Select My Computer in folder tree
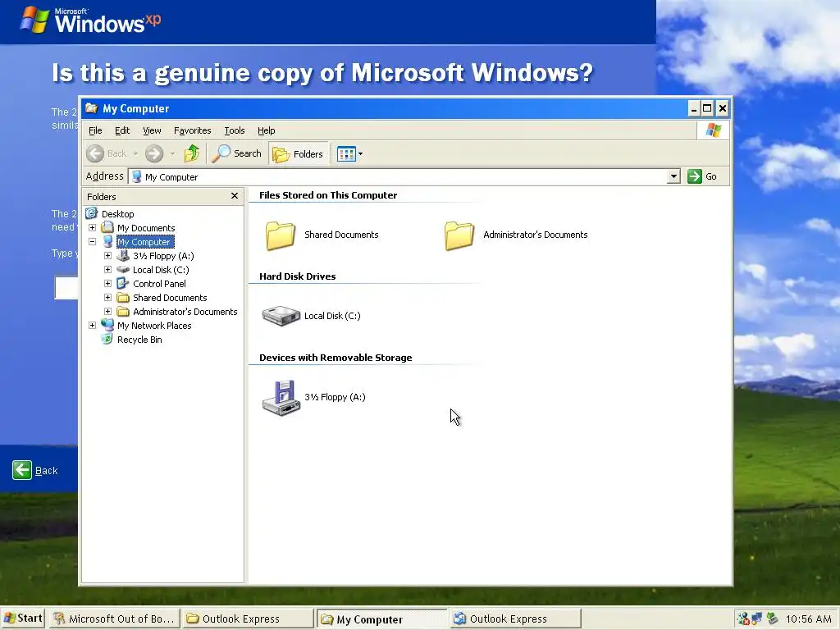The image size is (840, 630). click(144, 242)
